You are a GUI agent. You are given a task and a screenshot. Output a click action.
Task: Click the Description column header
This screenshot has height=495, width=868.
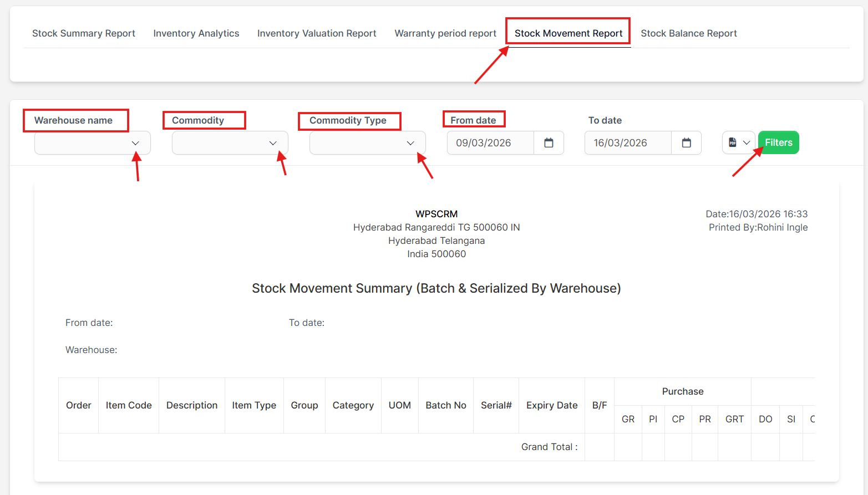(x=192, y=405)
